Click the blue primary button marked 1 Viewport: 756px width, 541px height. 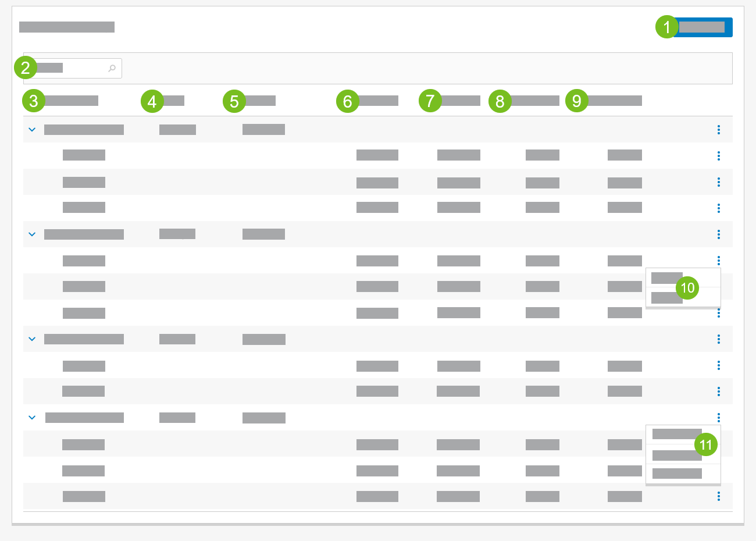tap(701, 27)
